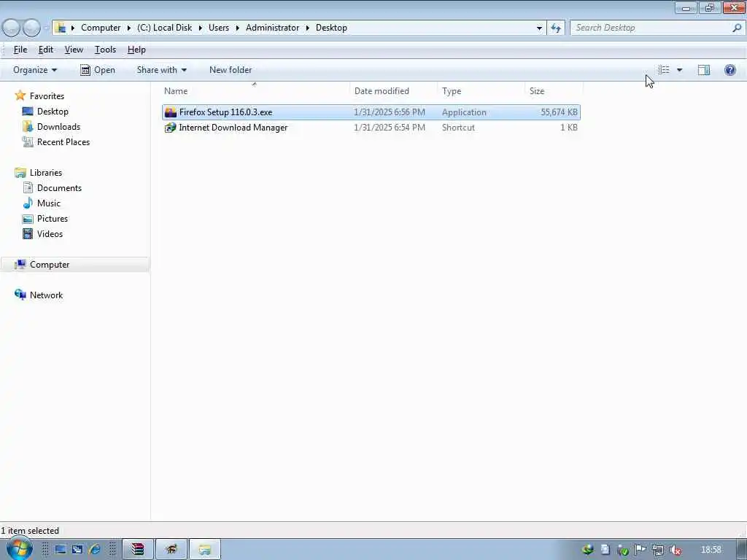The height and width of the screenshot is (560, 747).
Task: Click the blue Help question mark icon
Action: point(729,70)
